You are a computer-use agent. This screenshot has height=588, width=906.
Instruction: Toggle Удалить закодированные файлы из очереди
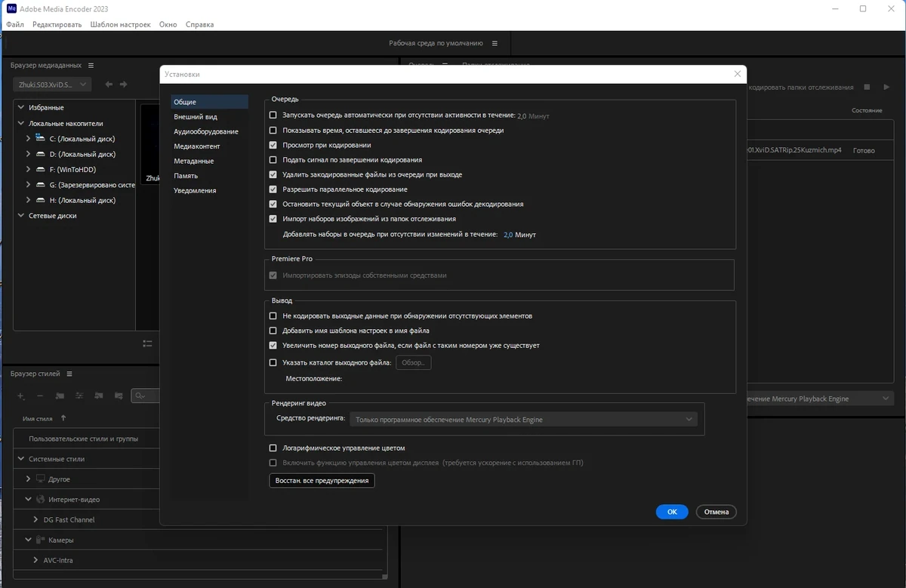[273, 174]
